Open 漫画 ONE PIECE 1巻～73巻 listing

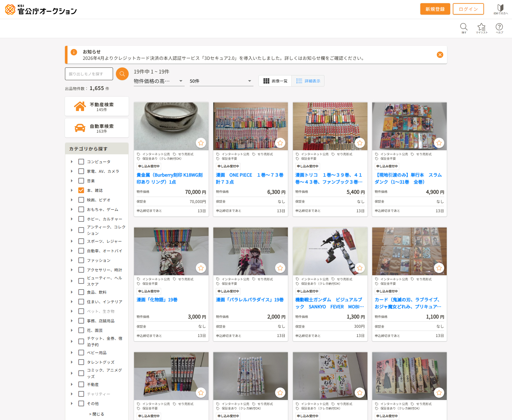(x=250, y=178)
